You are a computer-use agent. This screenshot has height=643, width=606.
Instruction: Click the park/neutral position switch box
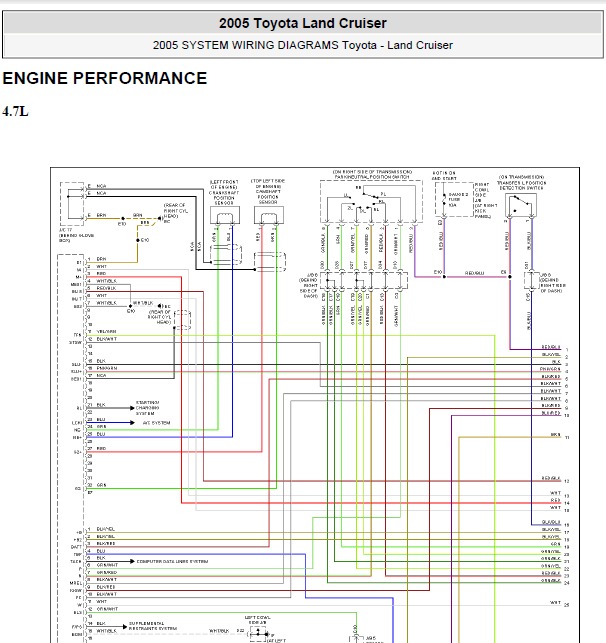(371, 201)
